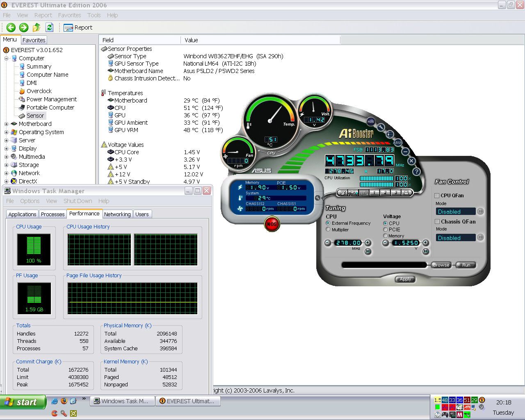Click the notepad icon in AI Booster profile bar
525x420 pixels.
[x=343, y=192]
